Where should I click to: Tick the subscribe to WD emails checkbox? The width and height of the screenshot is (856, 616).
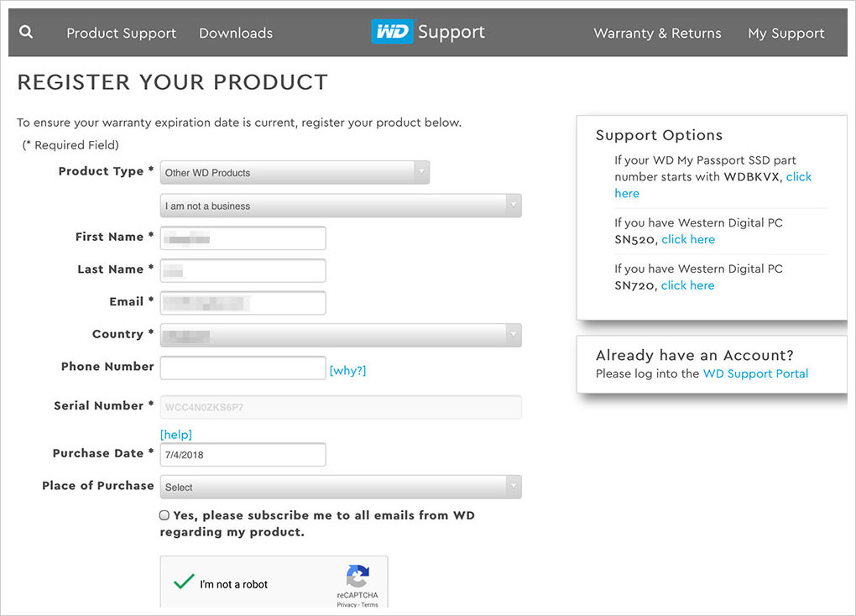[164, 515]
